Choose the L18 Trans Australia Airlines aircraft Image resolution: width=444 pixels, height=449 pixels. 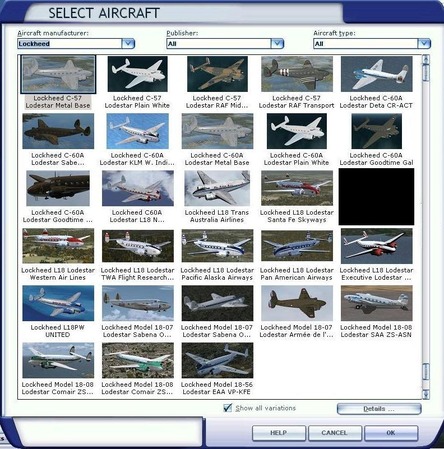[217, 188]
